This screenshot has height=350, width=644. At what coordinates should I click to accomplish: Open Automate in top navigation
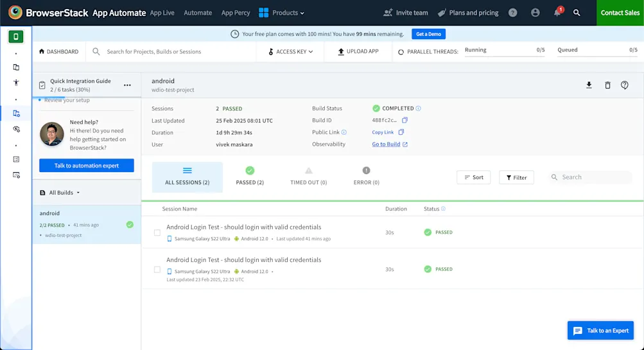coord(198,13)
